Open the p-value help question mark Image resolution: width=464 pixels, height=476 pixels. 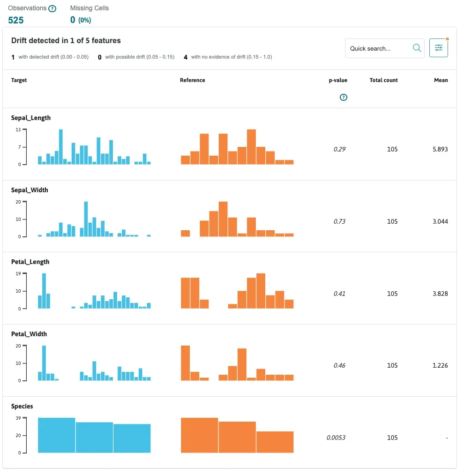pyautogui.click(x=344, y=97)
